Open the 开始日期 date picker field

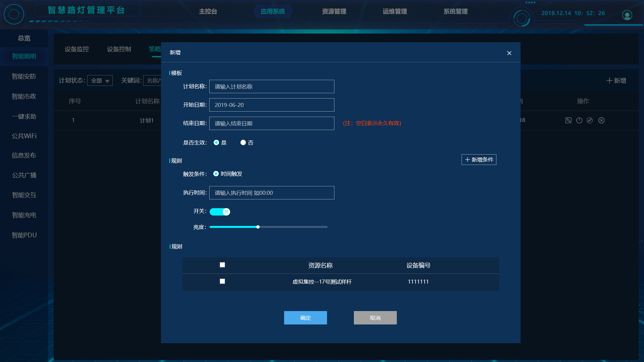(x=272, y=105)
